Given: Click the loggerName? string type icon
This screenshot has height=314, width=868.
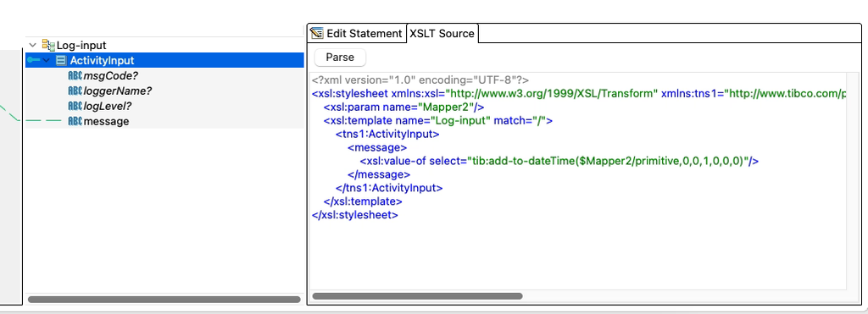Looking at the screenshot, I should [75, 91].
